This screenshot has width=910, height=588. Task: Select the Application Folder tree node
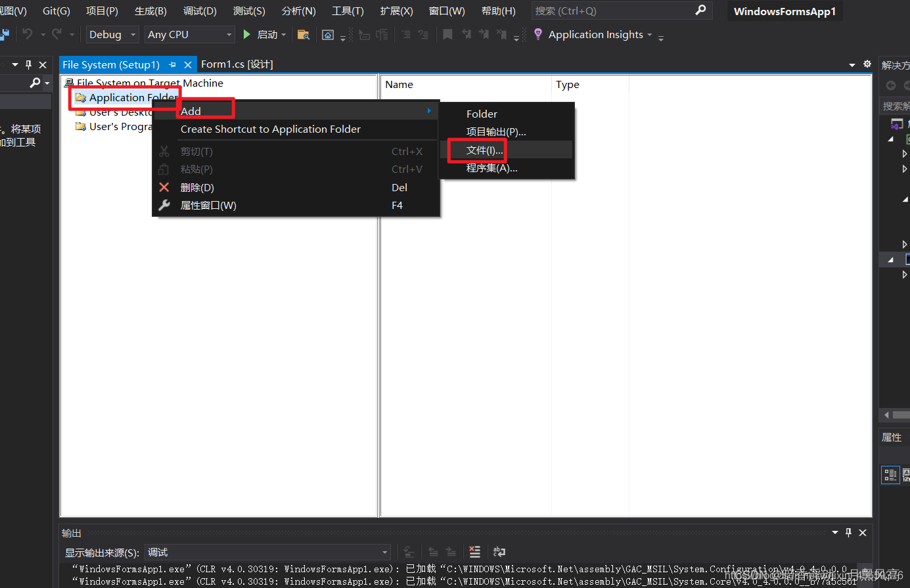133,97
